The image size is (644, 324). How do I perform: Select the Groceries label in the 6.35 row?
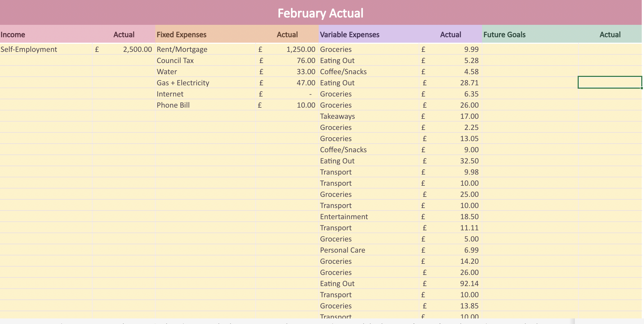pyautogui.click(x=369, y=94)
